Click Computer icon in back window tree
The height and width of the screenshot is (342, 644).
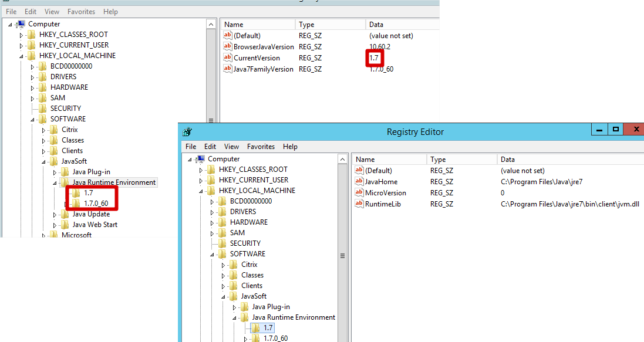pos(21,24)
